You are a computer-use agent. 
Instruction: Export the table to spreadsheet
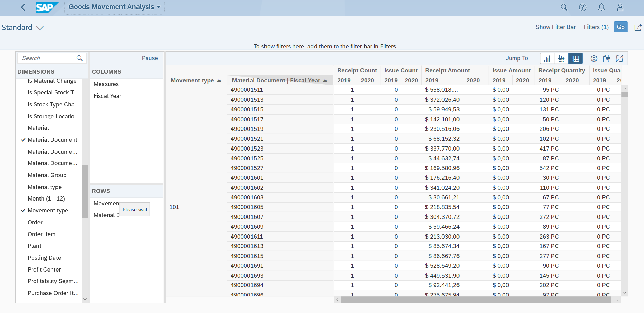point(607,58)
